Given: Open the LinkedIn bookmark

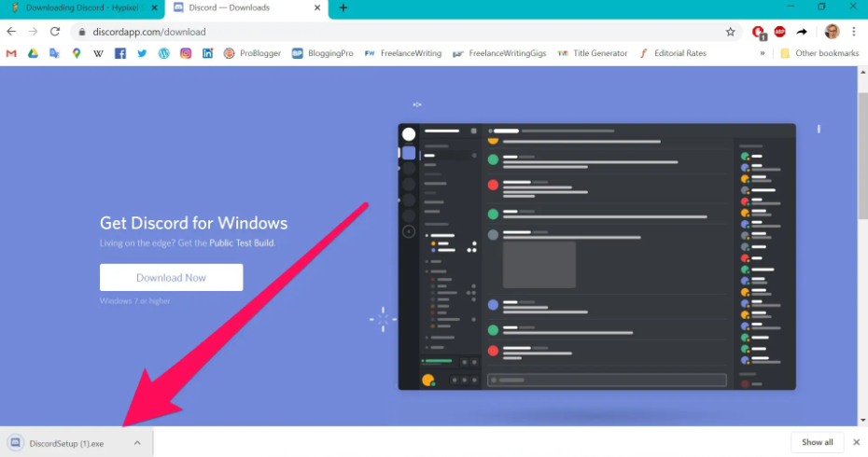Looking at the screenshot, I should [x=207, y=53].
